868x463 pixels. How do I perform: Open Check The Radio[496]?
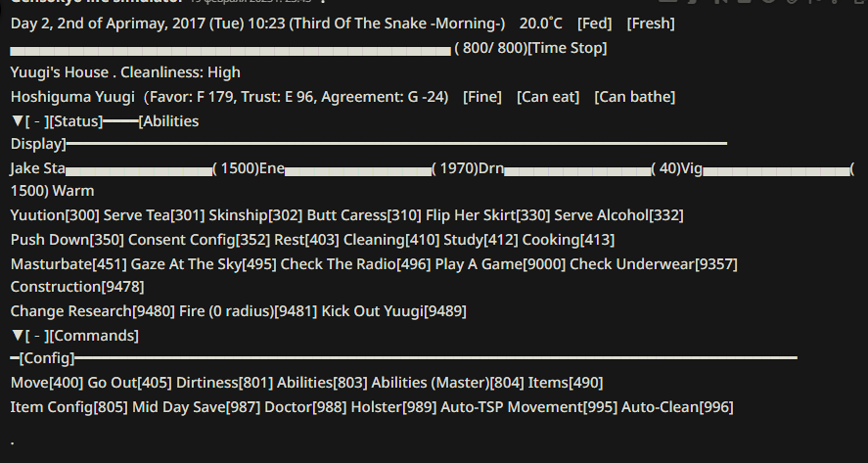coord(356,264)
